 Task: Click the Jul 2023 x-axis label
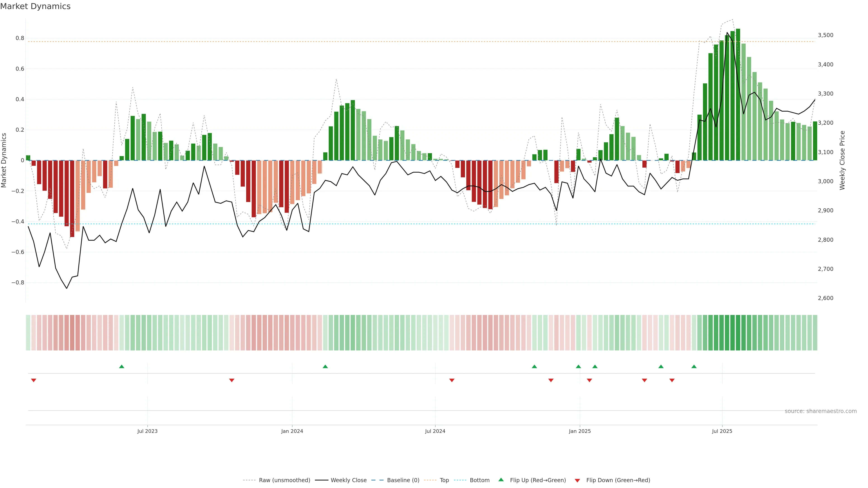click(147, 431)
